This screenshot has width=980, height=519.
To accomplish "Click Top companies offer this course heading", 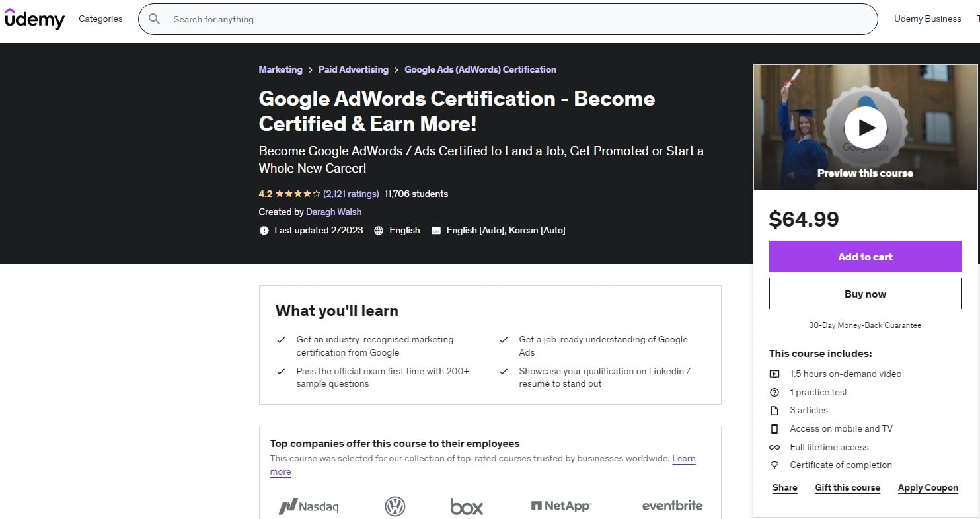I will point(395,444).
